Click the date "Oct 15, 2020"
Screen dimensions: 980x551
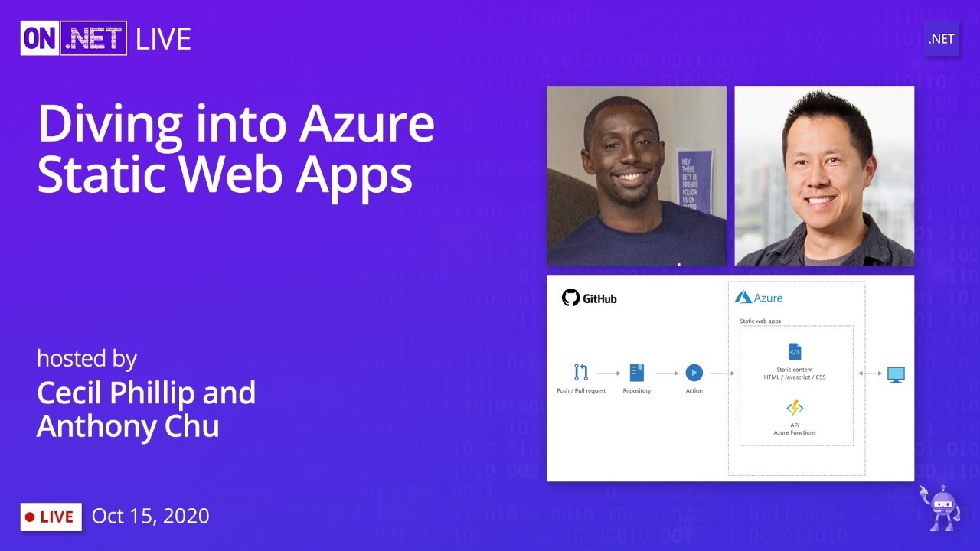tap(151, 516)
